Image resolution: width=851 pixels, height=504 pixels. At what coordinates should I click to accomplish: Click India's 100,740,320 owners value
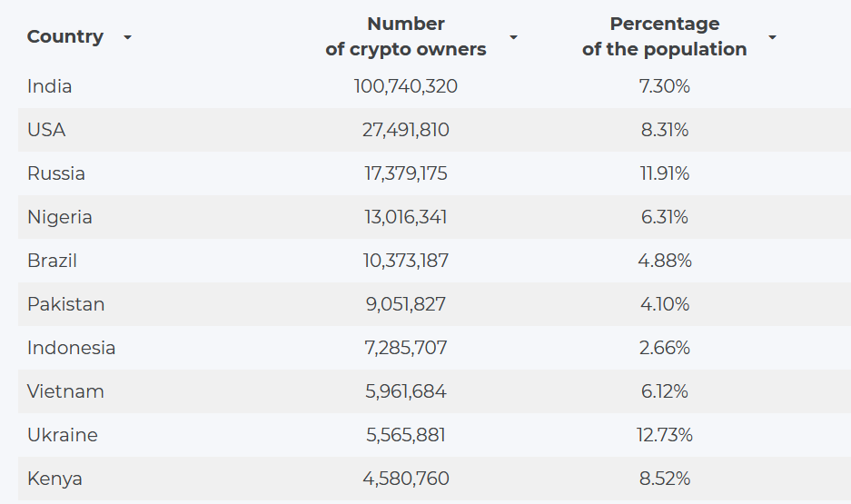406,86
